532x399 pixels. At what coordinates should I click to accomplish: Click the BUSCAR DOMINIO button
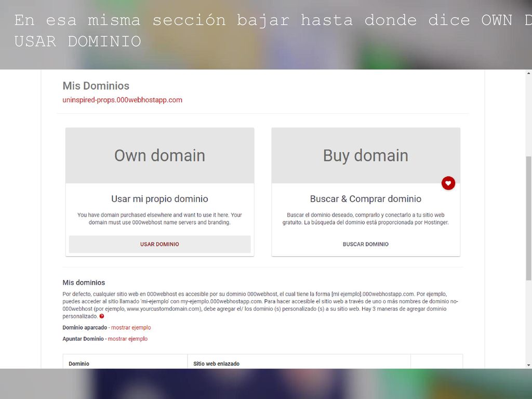point(365,244)
